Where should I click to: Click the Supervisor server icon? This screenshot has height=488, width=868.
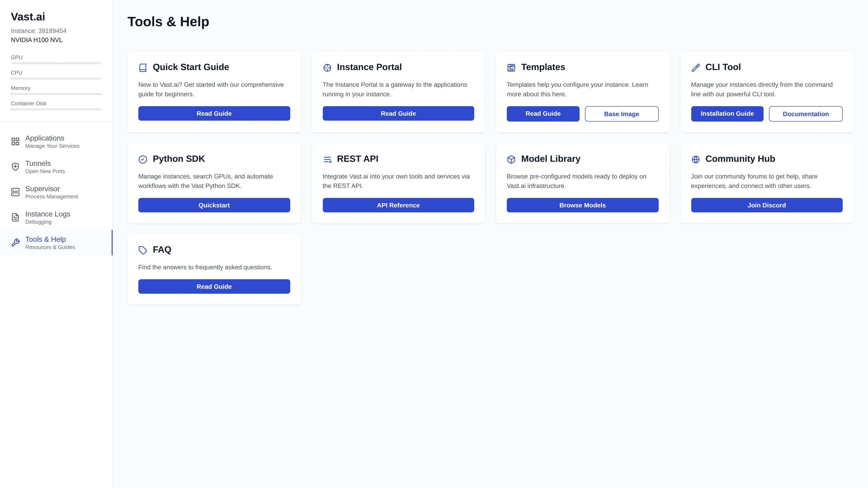pyautogui.click(x=15, y=192)
